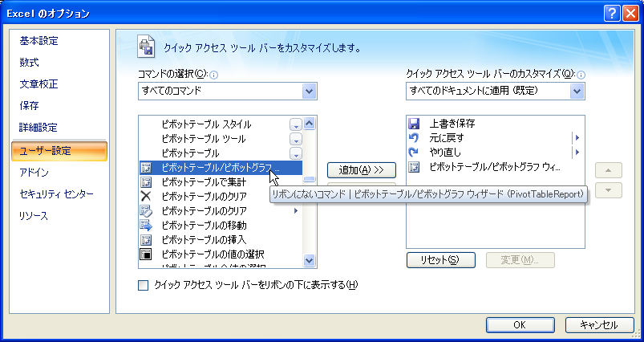Click the ピボットテーブルで集計 icon

[146, 182]
